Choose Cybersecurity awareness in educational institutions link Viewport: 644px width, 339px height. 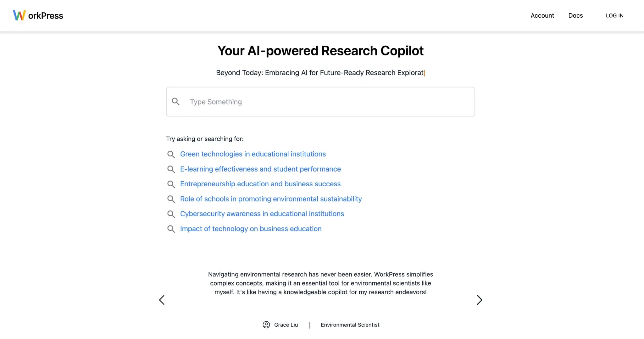click(262, 214)
